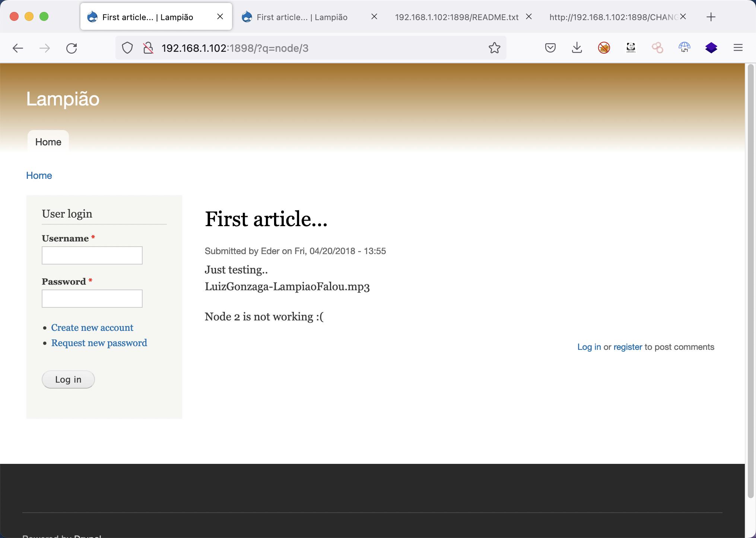Bookmark this page with star icon
Screen dimensions: 756x538
(494, 48)
